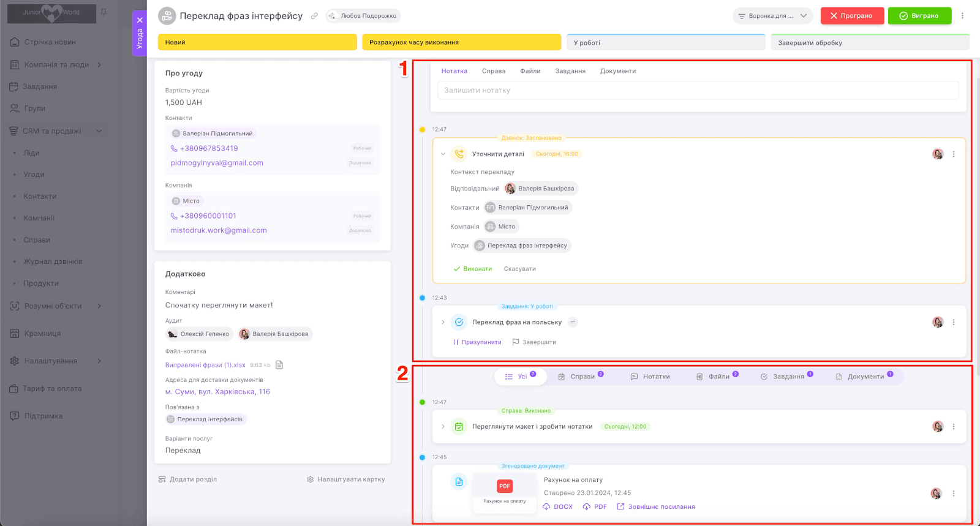Screen dimensions: 980x526
Task: Click the copy link icon beside deal title
Action: click(314, 16)
